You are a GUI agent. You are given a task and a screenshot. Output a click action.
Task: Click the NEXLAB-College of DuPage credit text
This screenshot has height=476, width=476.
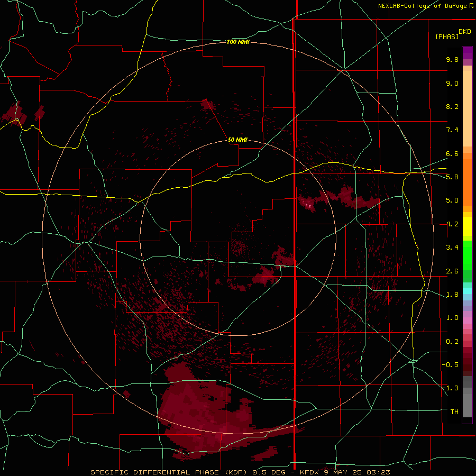[425, 6]
